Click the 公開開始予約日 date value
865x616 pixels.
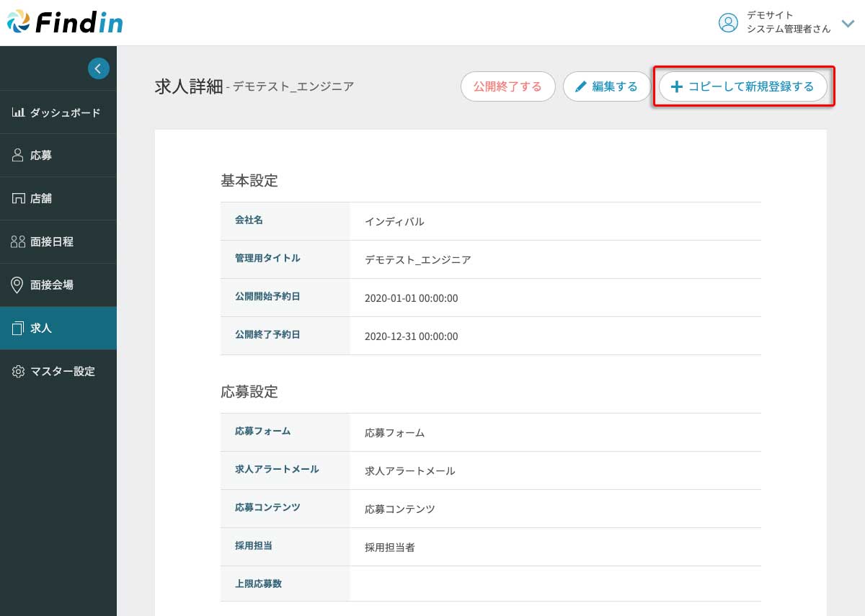pos(412,298)
